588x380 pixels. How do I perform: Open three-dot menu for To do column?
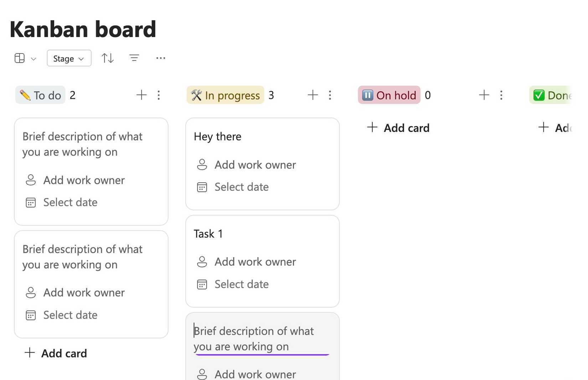[x=159, y=95]
